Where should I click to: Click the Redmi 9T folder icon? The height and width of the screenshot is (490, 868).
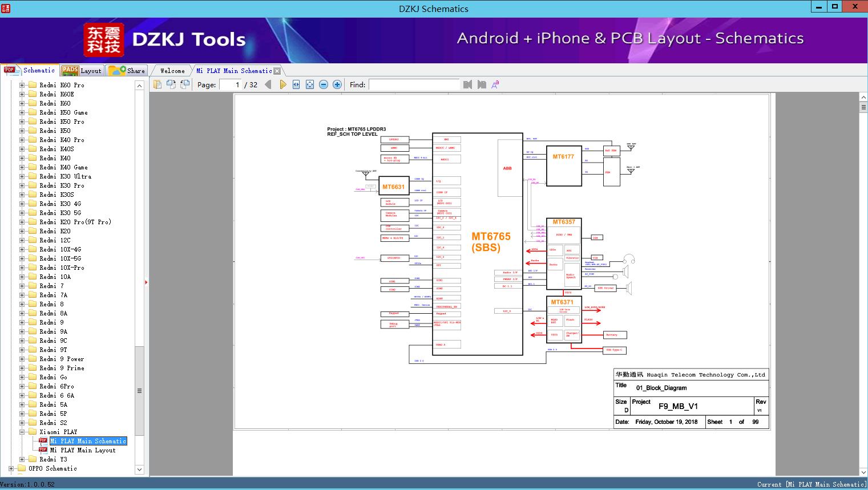pyautogui.click(x=33, y=350)
